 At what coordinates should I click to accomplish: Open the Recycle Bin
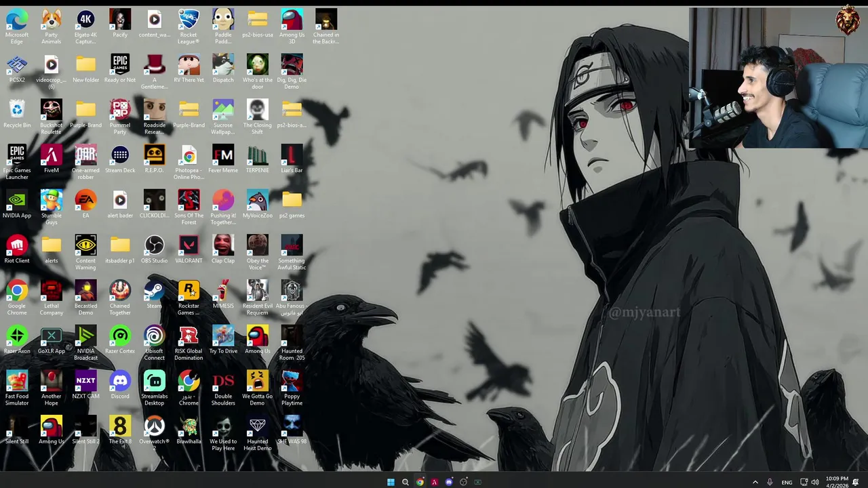click(x=17, y=113)
